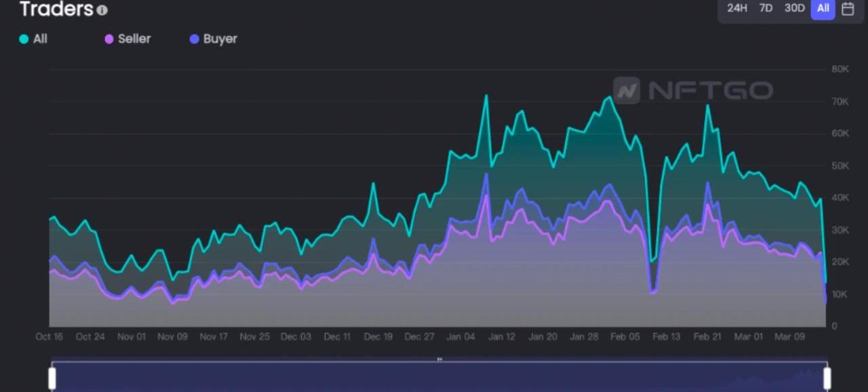Click the sharp dip near Feb 10

[x=652, y=260]
